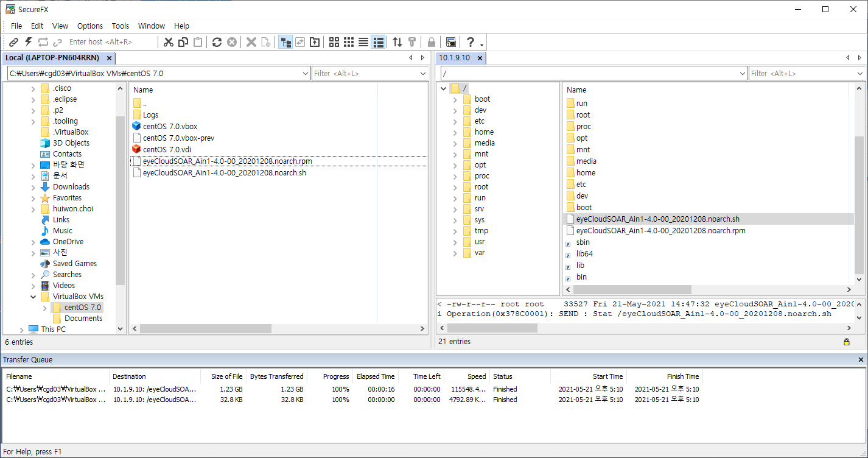
Task: Select remote tmp folder in tree
Action: point(481,231)
